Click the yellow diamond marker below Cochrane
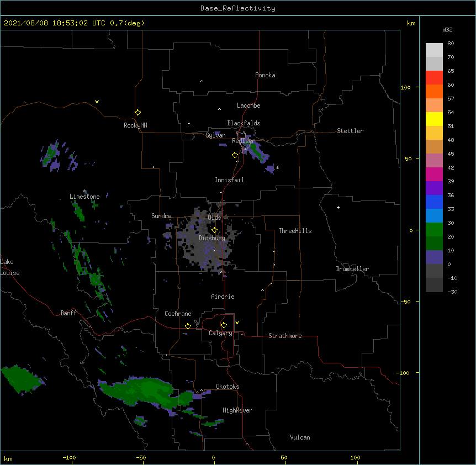 coord(188,326)
